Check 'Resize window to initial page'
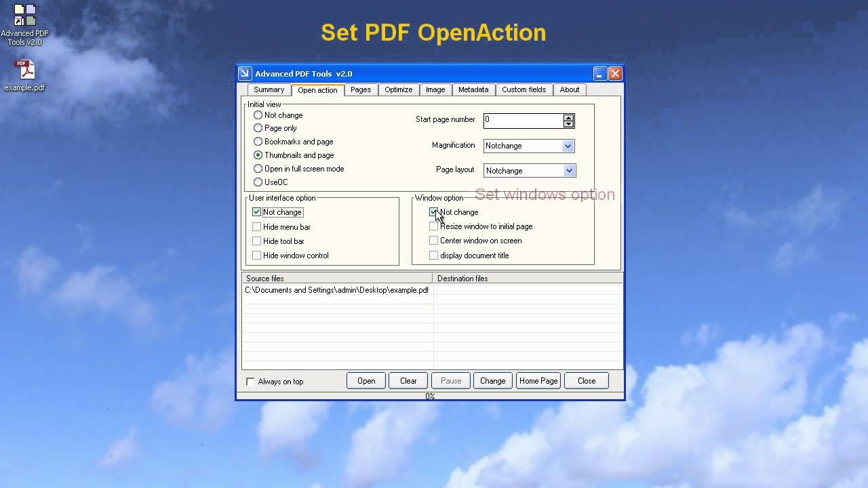This screenshot has width=868, height=488. tap(434, 226)
